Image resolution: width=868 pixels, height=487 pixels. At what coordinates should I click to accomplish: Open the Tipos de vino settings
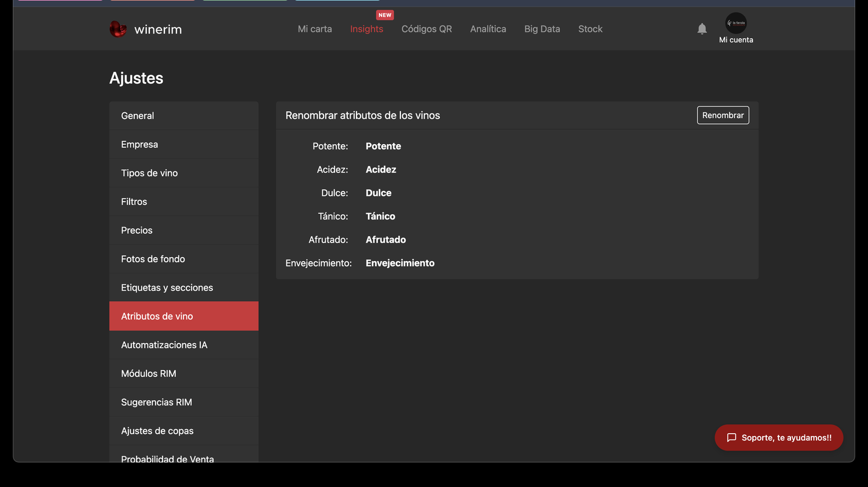point(184,173)
